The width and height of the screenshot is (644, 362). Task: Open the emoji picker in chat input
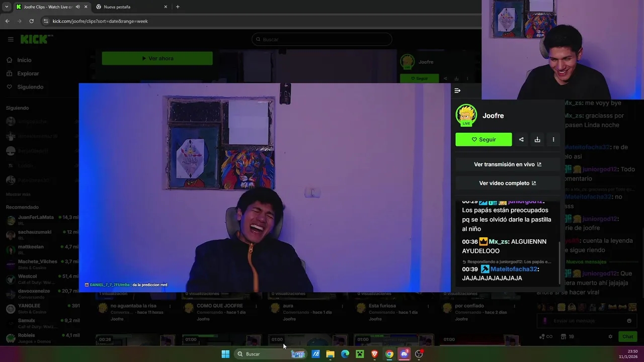(629, 321)
